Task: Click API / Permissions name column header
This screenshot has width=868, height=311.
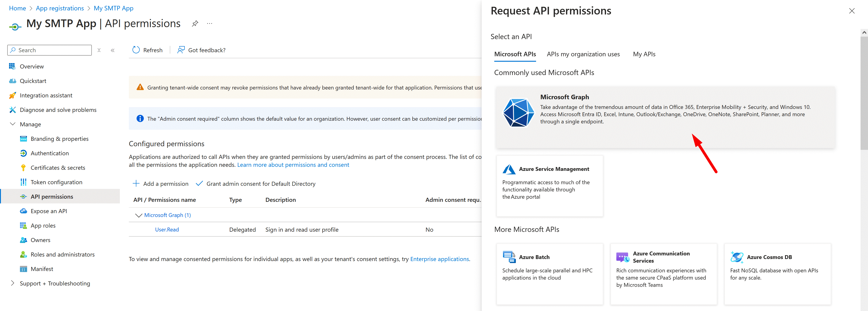Action: (x=164, y=200)
